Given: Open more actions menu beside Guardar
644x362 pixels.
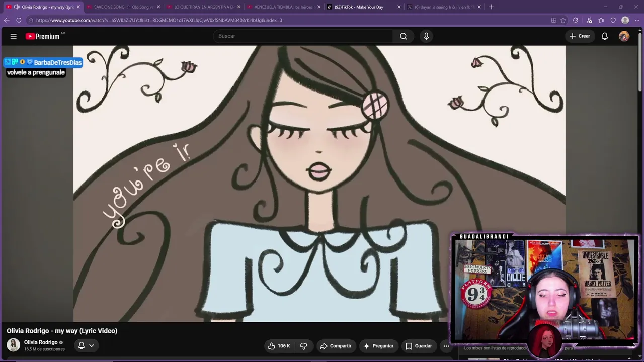Looking at the screenshot, I should click(x=446, y=346).
